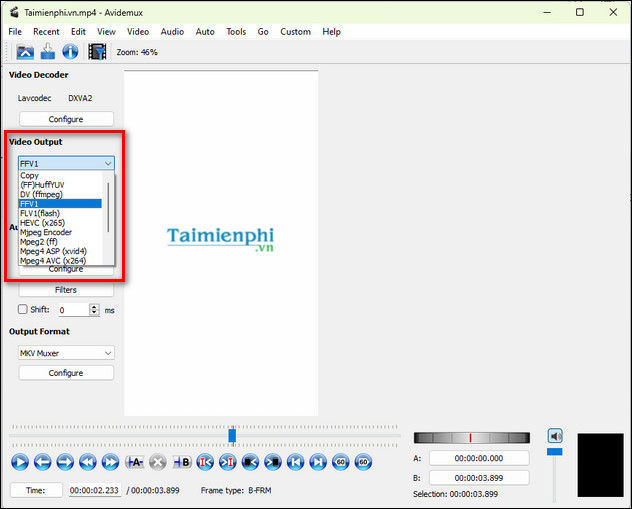Open the Help menu
Screen dimensions: 632x509
pyautogui.click(x=331, y=31)
